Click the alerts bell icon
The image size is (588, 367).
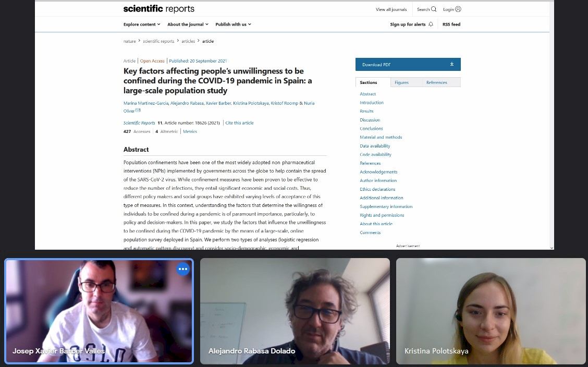click(x=431, y=25)
